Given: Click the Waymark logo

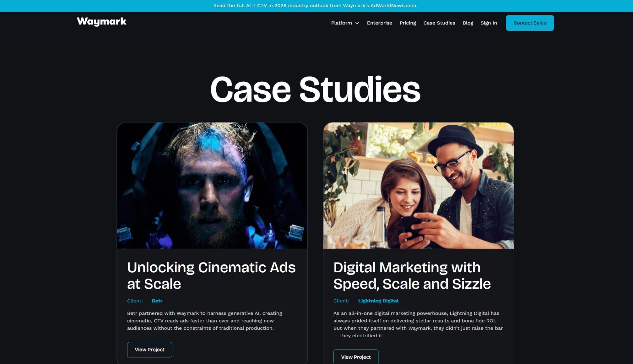Looking at the screenshot, I should (x=102, y=22).
